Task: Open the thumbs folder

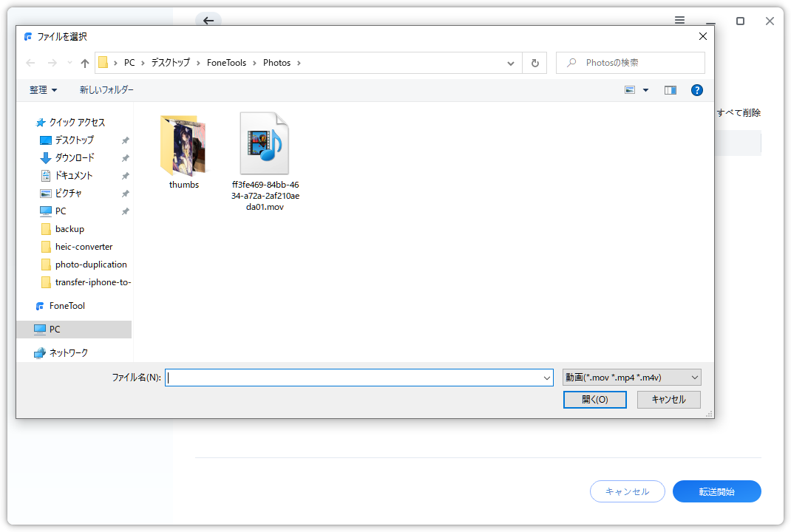Action: tap(183, 144)
